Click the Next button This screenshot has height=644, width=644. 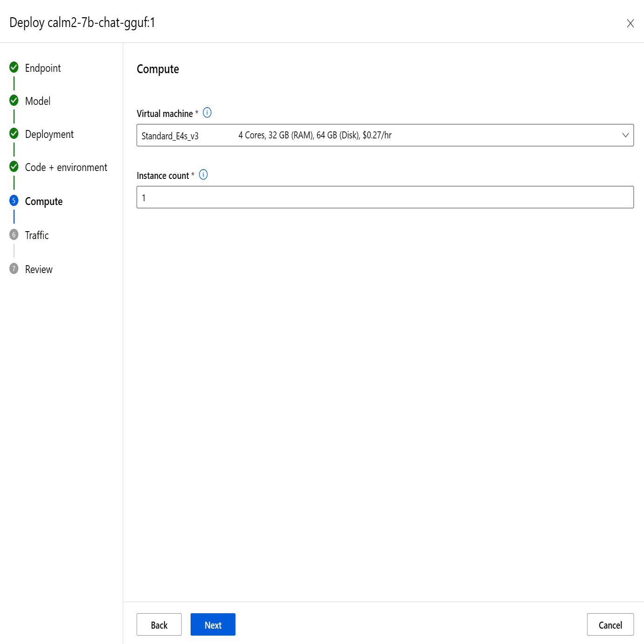tap(213, 624)
